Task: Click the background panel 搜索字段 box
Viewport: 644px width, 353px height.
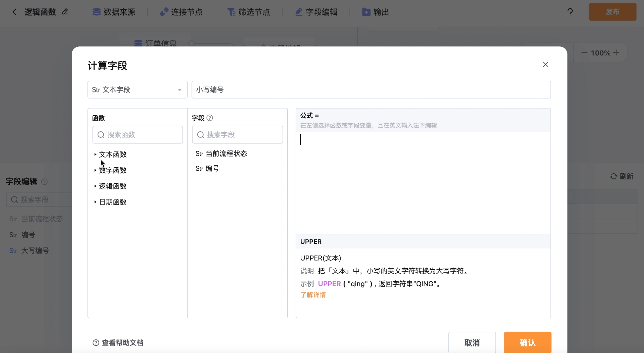Action: pyautogui.click(x=39, y=199)
